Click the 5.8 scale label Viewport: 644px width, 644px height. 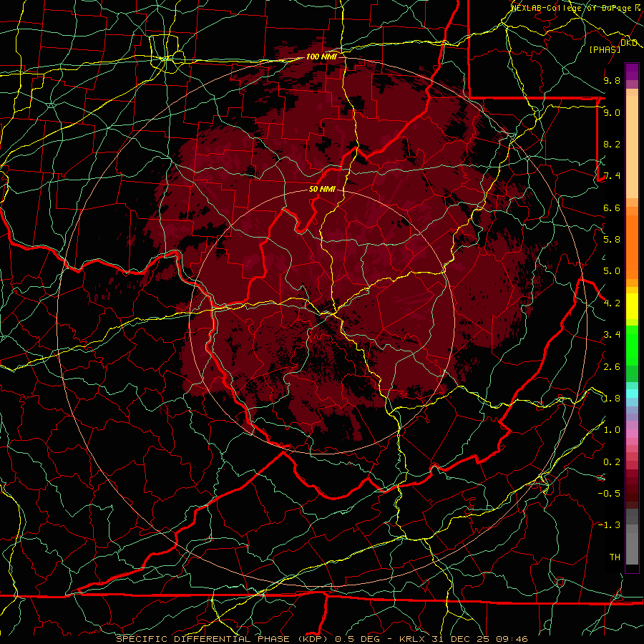(612, 240)
